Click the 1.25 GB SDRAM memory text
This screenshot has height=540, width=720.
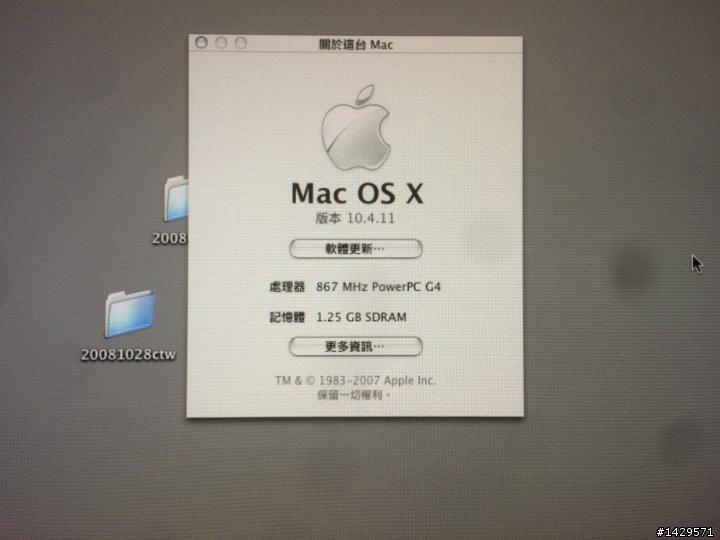pyautogui.click(x=361, y=317)
